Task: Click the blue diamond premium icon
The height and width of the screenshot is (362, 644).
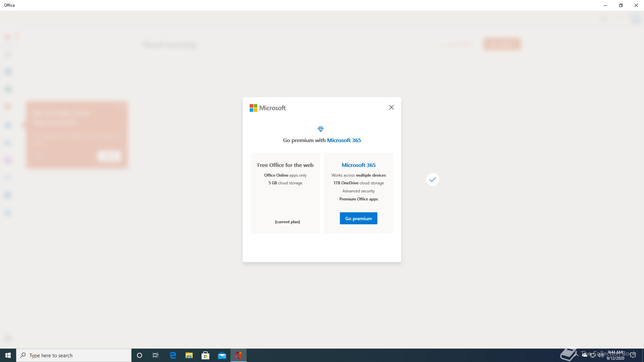Action: pyautogui.click(x=321, y=129)
